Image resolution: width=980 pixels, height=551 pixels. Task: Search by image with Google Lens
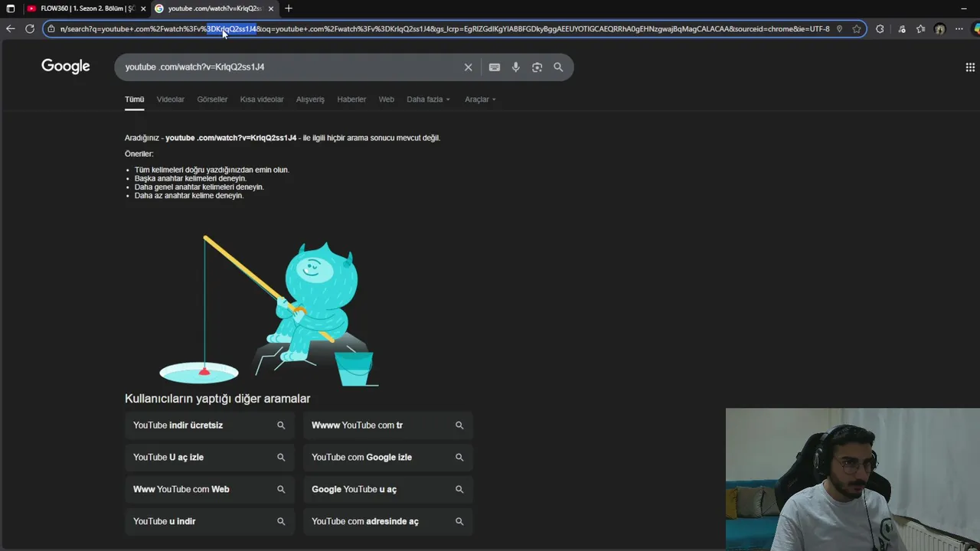coord(537,67)
